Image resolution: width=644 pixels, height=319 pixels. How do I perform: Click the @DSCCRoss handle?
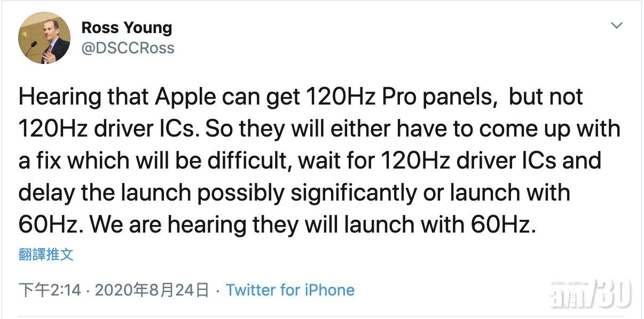(x=128, y=48)
